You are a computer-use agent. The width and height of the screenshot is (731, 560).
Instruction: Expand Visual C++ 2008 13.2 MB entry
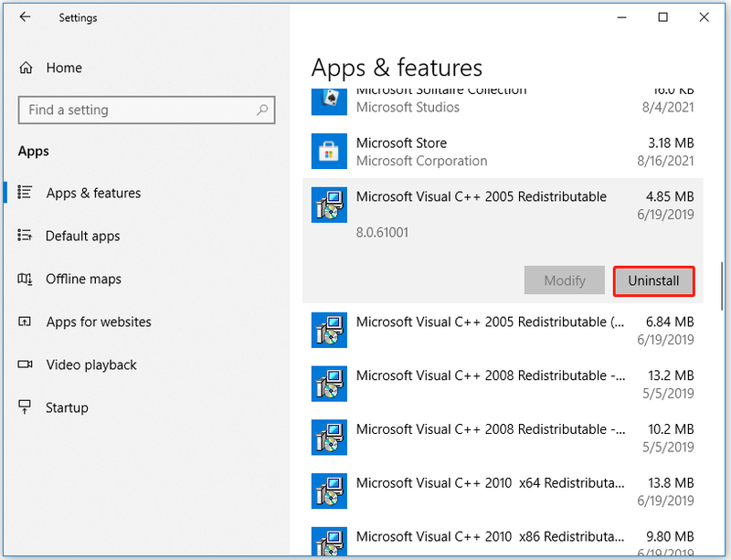click(x=503, y=384)
